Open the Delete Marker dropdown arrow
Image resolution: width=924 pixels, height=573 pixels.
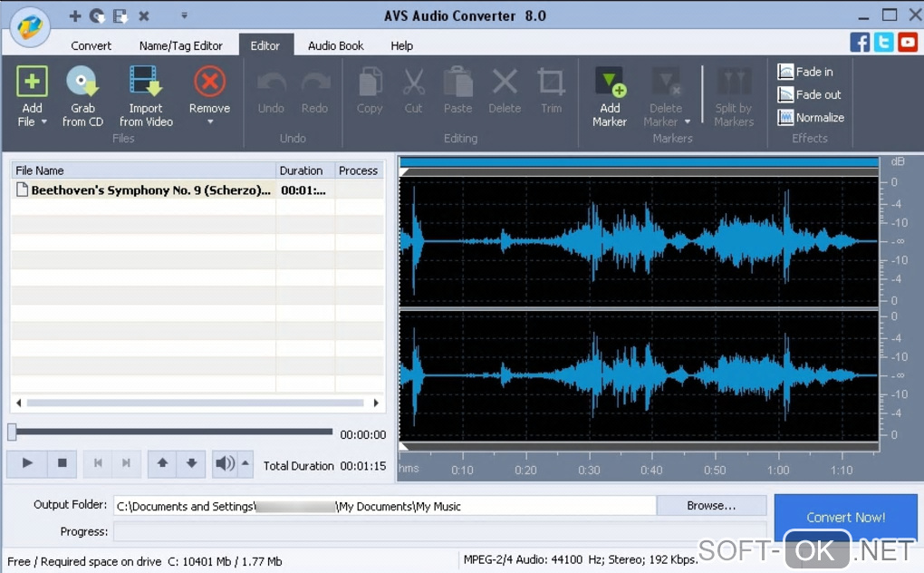tap(687, 122)
